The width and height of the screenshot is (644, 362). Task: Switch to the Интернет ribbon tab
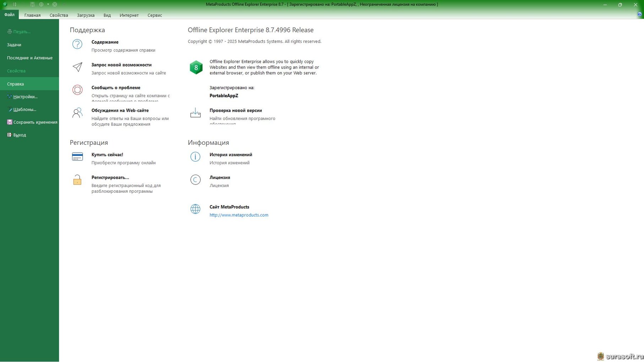point(129,15)
